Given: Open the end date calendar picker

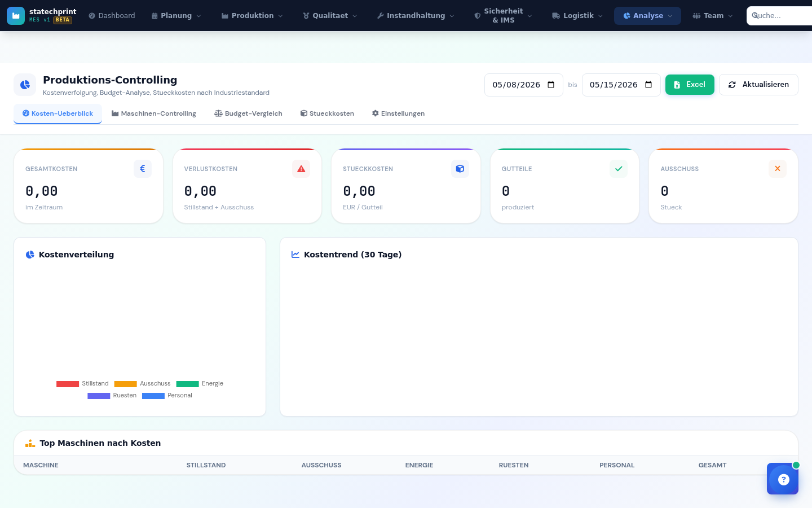Looking at the screenshot, I should pyautogui.click(x=648, y=85).
